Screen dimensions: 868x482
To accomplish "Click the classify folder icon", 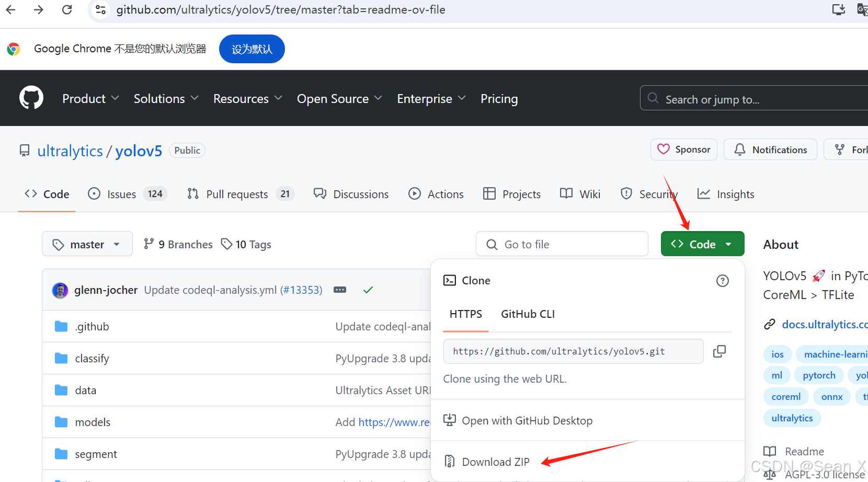I will coord(61,359).
